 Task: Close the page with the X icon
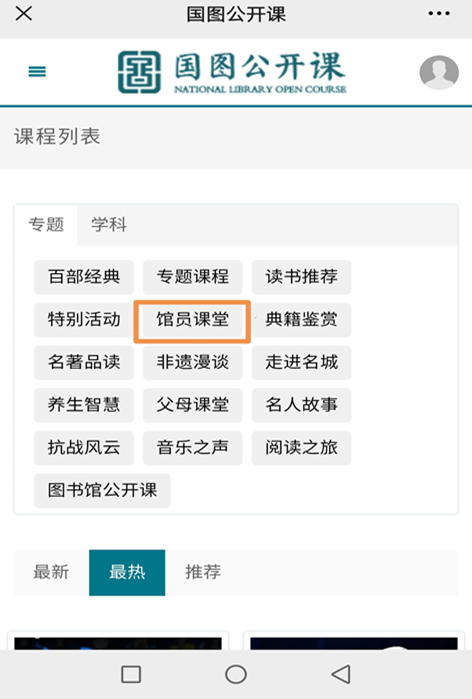24,13
